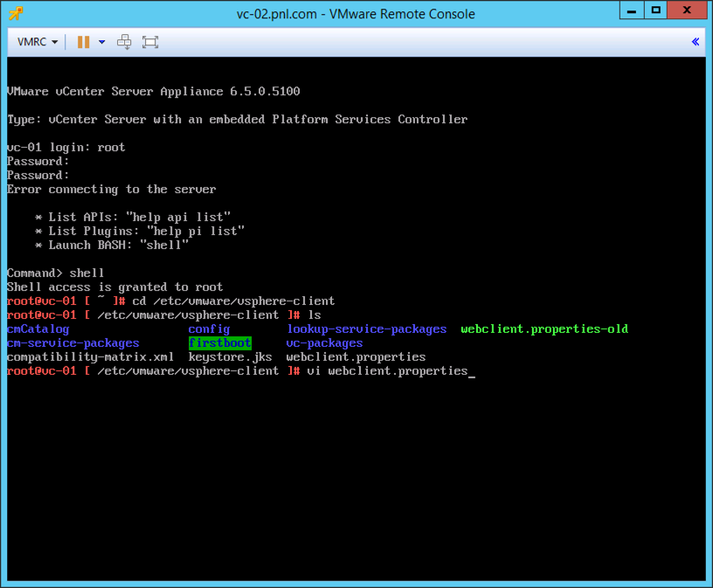Collapse toolbar using double chevron icon
The image size is (713, 588).
click(x=696, y=42)
